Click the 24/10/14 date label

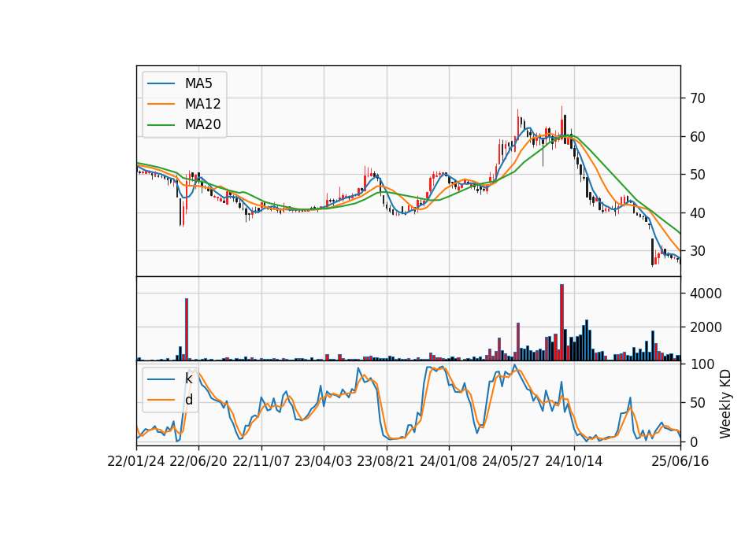click(574, 462)
